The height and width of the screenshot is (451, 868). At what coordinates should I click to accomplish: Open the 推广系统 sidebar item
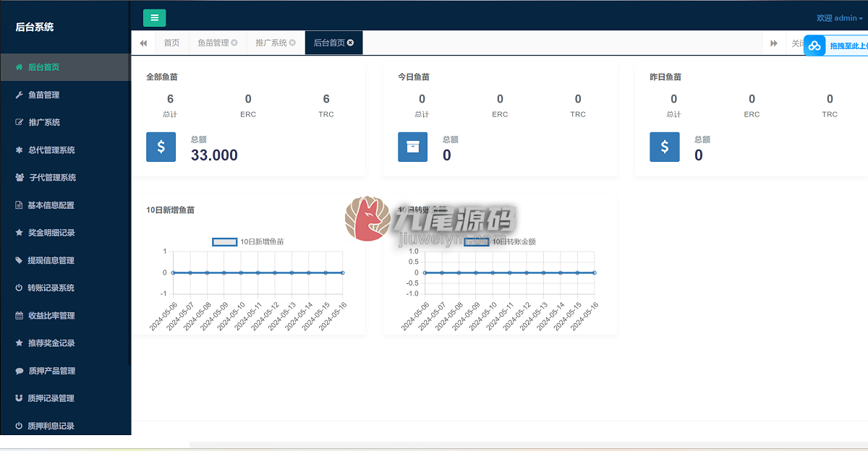point(65,122)
